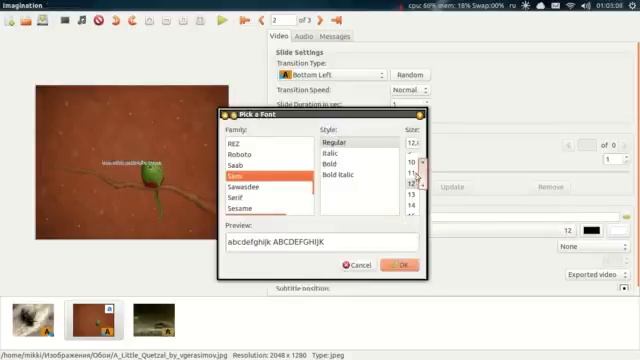
Task: Select the first slide thumbnail
Action: pyautogui.click(x=33, y=320)
